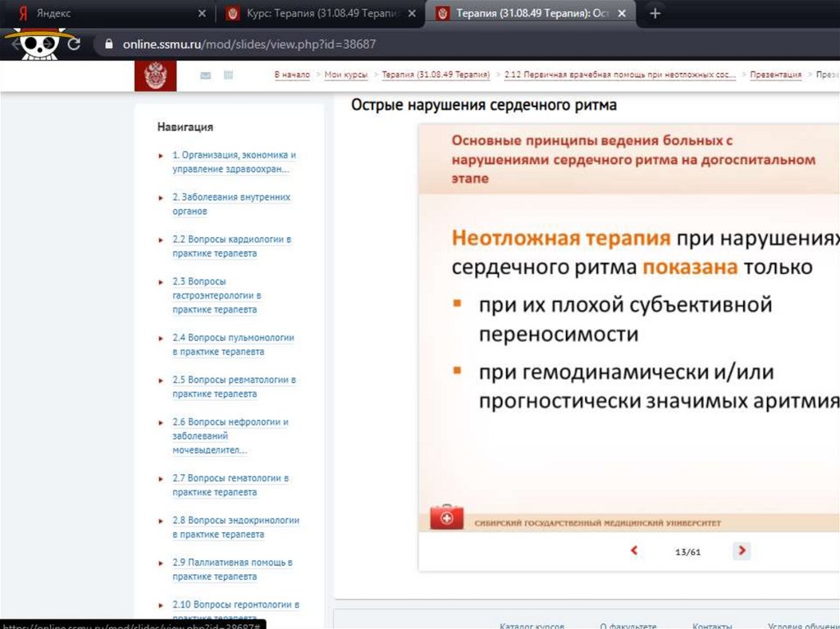The height and width of the screenshot is (629, 840).
Task: Expand arrow beside '2.8 Вопросы эндокринологии'
Action: pyautogui.click(x=161, y=521)
